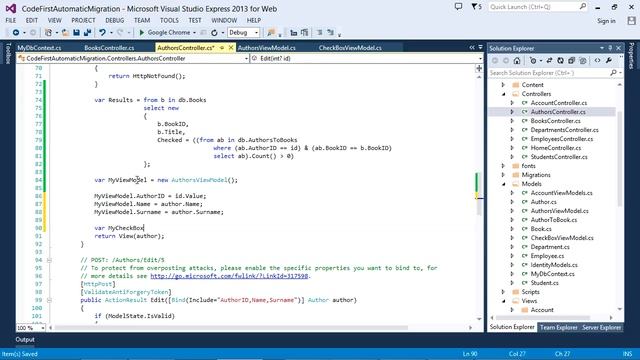The width and height of the screenshot is (640, 360).
Task: Click the New Project toolbar icon
Action: click(48, 32)
